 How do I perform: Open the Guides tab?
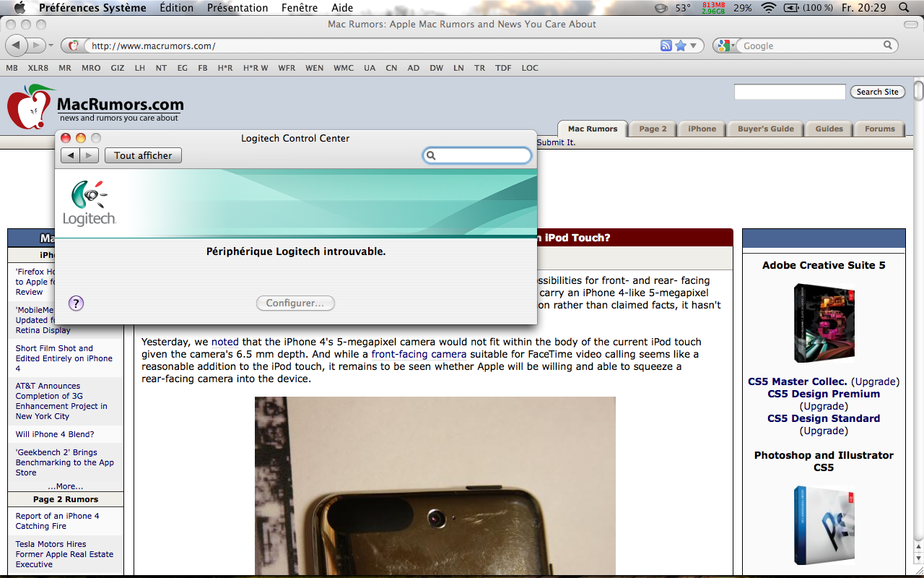coord(829,129)
